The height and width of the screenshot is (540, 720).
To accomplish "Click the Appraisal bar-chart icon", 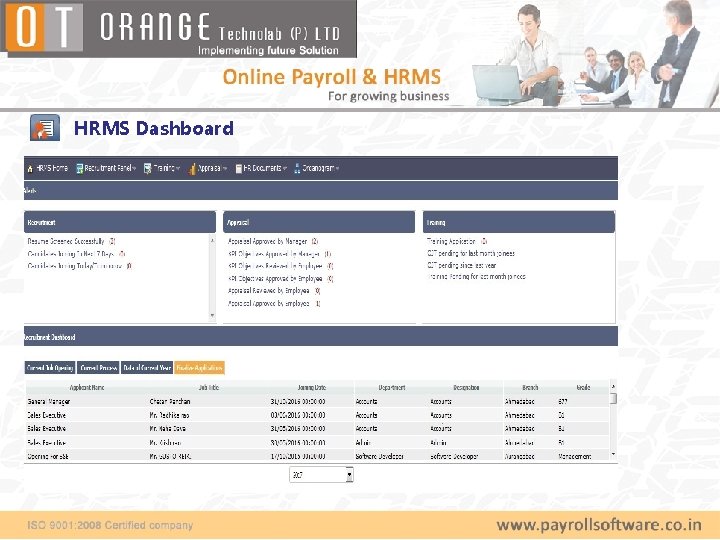I will (192, 169).
